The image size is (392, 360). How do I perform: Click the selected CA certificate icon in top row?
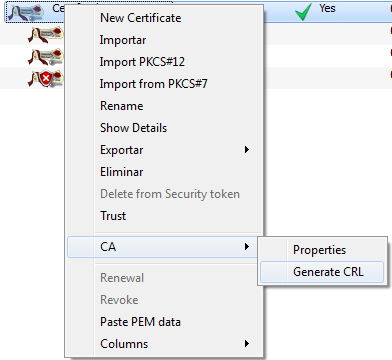[26, 12]
